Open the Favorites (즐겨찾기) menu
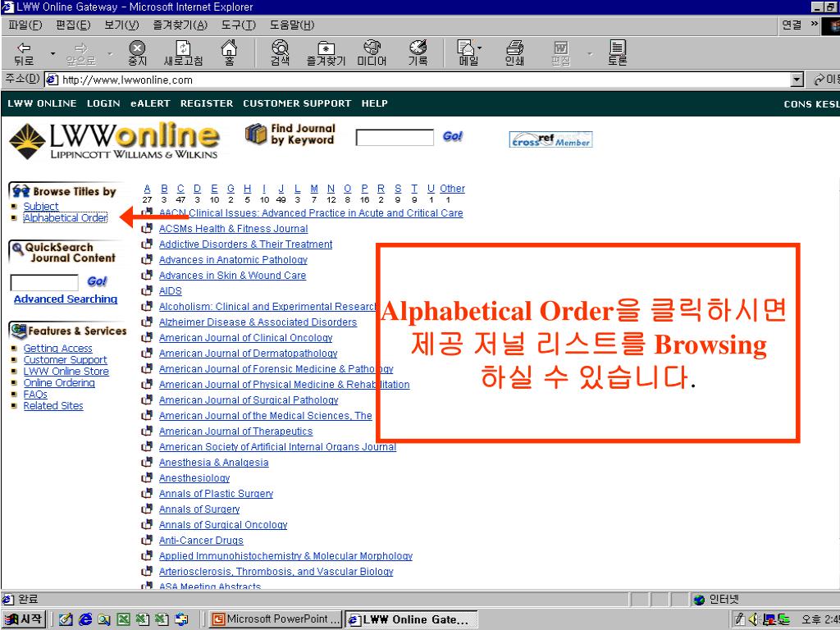840x630 pixels. coord(180,25)
